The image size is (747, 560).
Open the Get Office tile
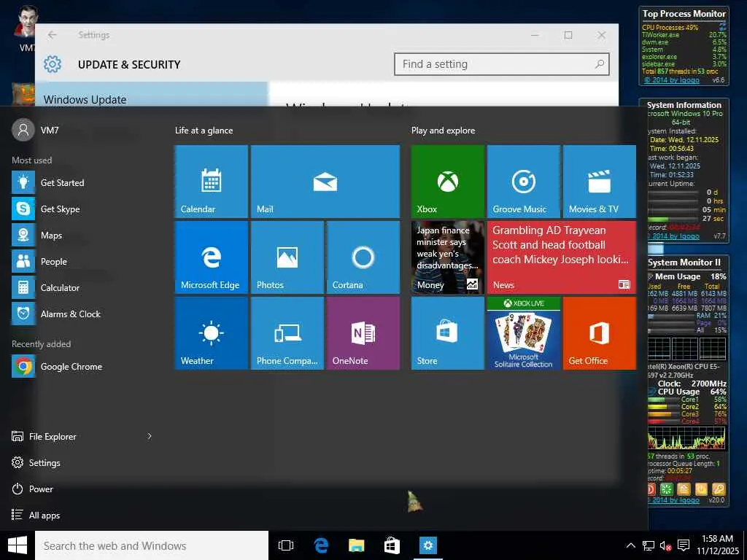600,332
